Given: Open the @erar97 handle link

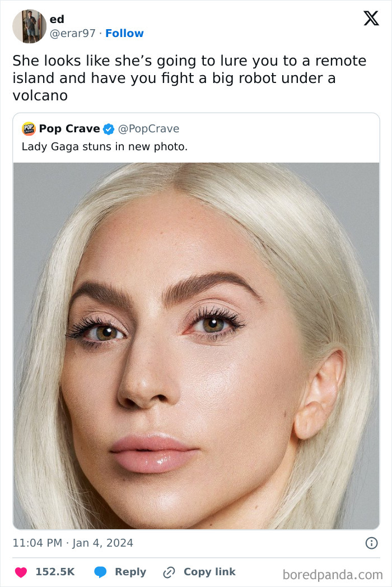Looking at the screenshot, I should pos(73,34).
